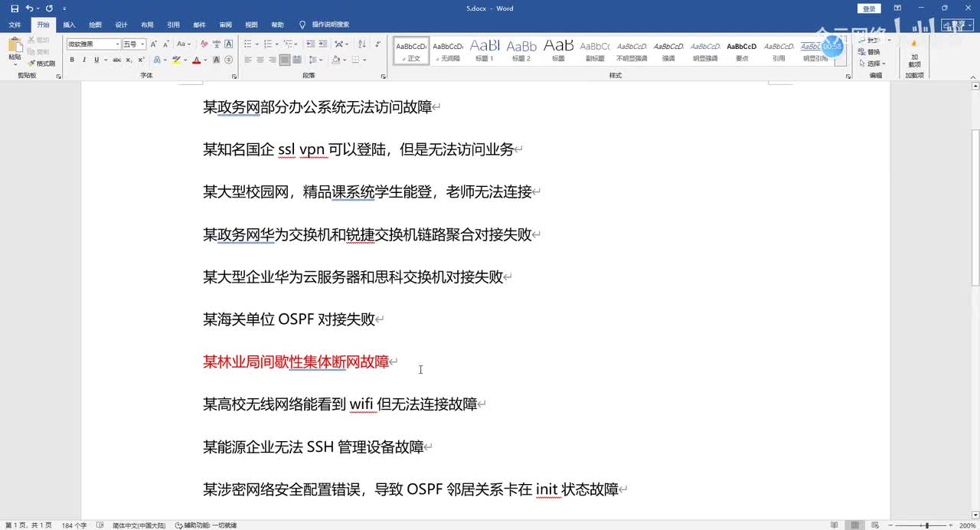Apply distributed alignment
This screenshot has height=530, width=980.
(x=297, y=60)
